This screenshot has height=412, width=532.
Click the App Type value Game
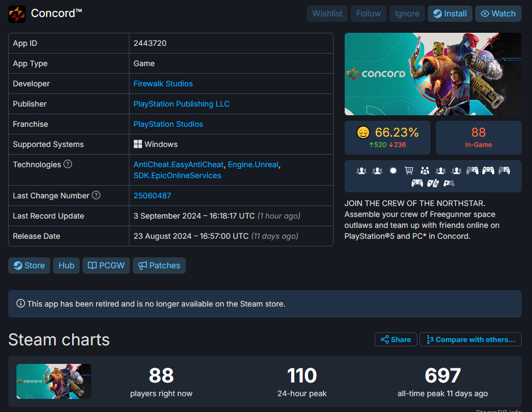point(144,63)
